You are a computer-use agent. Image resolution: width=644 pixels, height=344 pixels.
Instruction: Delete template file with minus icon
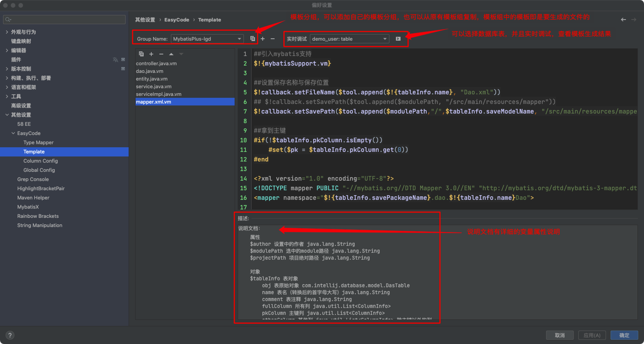point(161,54)
